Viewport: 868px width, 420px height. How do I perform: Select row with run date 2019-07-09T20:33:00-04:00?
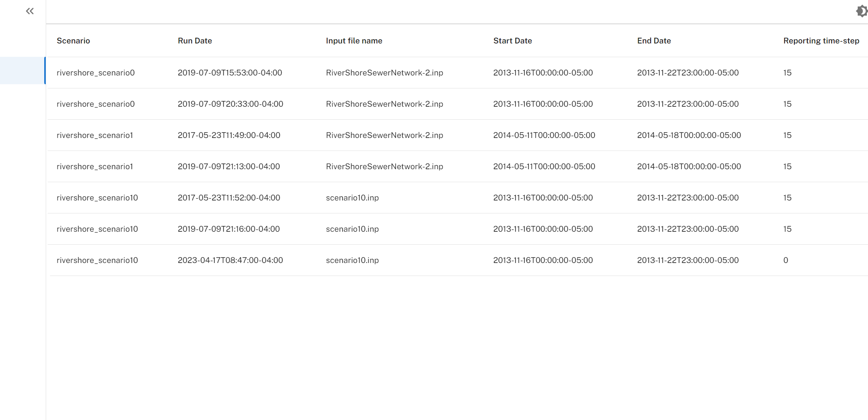pyautogui.click(x=457, y=104)
